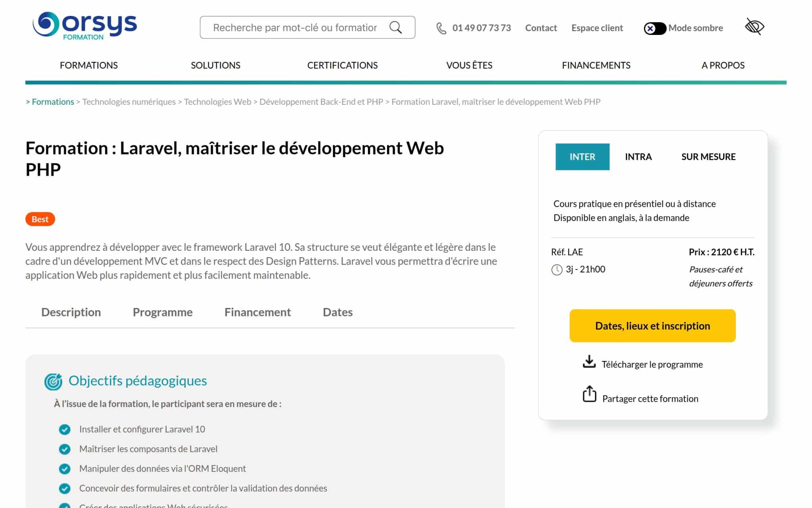Viewport: 812px width, 508px height.
Task: Click the Orsys Formation logo
Action: point(85,26)
